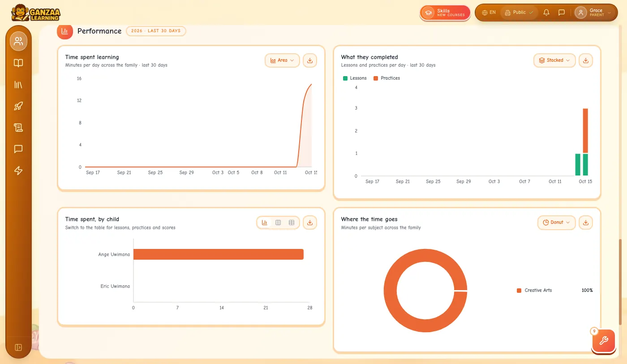
Task: Toggle the Lessons series in the legend
Action: tap(355, 78)
